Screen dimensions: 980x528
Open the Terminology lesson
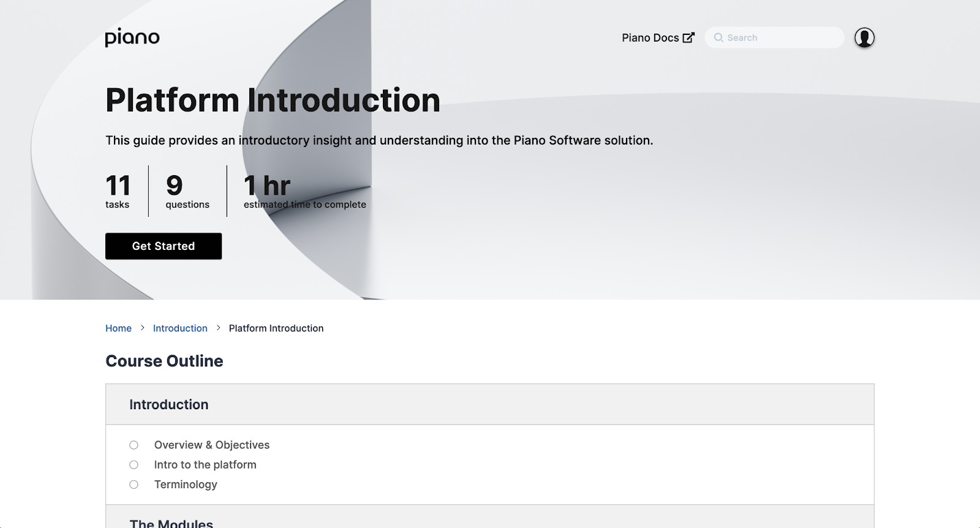tap(186, 485)
